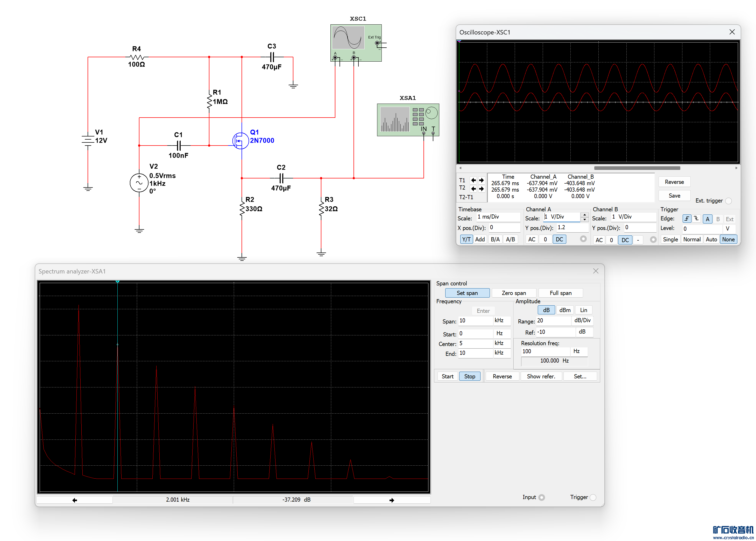Select Set span in Span control
This screenshot has height=541, width=756.
click(467, 293)
